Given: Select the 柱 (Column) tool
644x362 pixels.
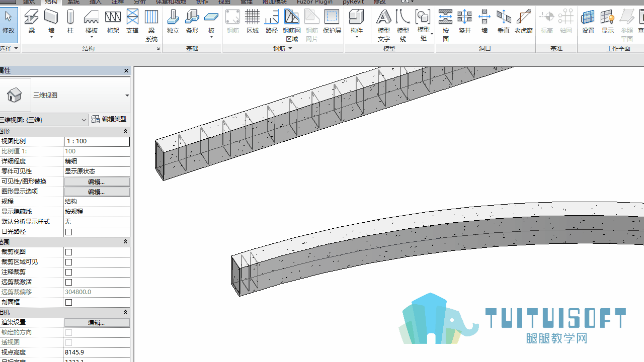Looking at the screenshot, I should pyautogui.click(x=70, y=21).
